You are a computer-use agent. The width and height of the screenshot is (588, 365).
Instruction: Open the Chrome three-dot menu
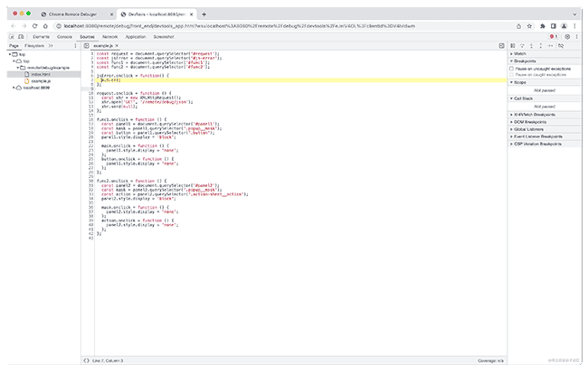coord(574,26)
